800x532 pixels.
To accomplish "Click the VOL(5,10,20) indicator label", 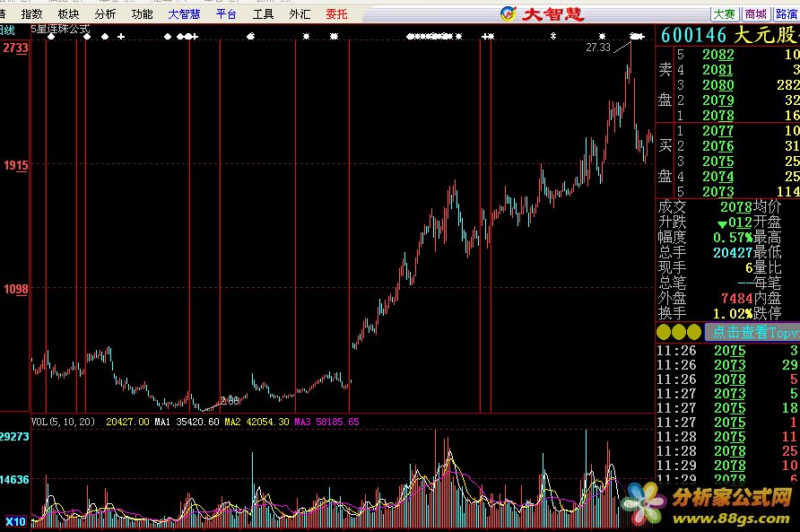I will (64, 422).
